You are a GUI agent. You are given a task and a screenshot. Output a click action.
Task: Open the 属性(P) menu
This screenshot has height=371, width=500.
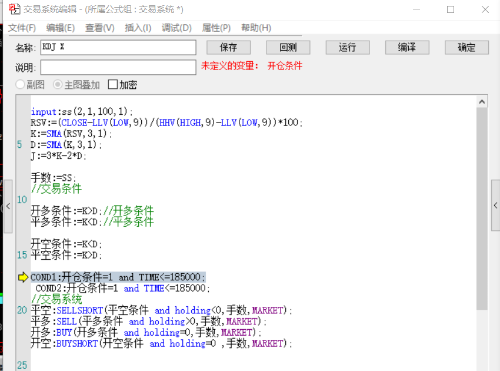(216, 28)
